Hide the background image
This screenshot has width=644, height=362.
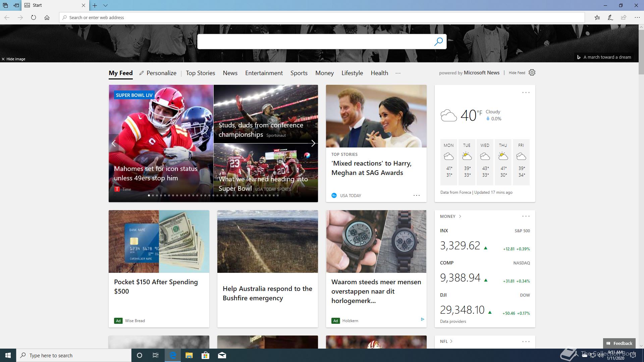click(13, 59)
